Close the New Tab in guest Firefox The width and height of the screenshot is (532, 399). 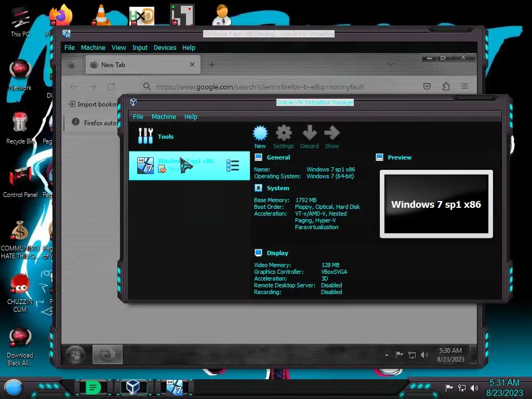pyautogui.click(x=192, y=64)
